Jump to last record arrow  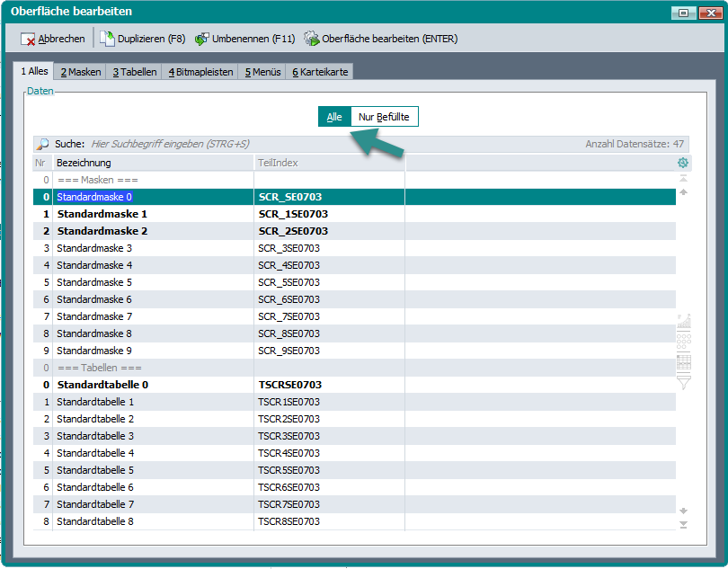click(x=683, y=524)
